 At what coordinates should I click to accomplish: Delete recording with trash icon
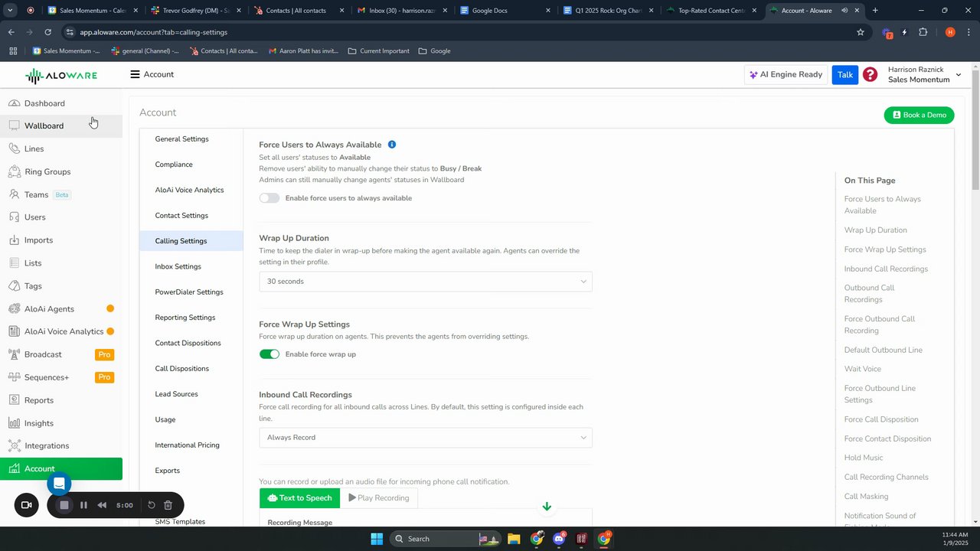(168, 505)
